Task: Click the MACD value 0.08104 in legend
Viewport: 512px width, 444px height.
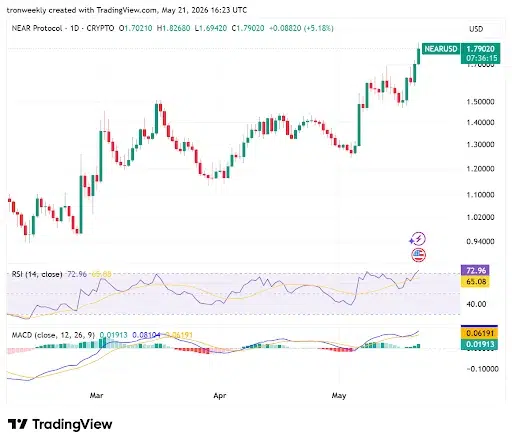Action: [146, 335]
